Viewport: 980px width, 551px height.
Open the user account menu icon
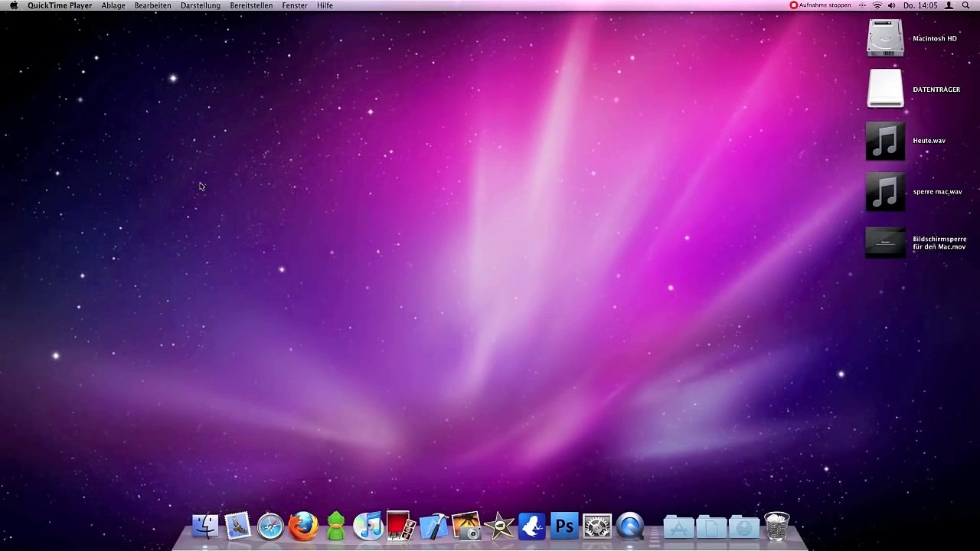[x=949, y=5]
